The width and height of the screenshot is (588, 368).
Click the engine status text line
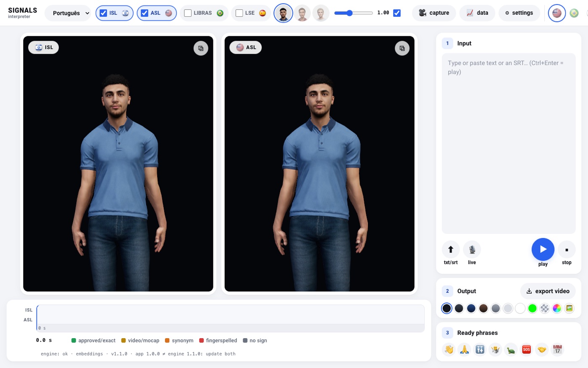click(x=138, y=354)
